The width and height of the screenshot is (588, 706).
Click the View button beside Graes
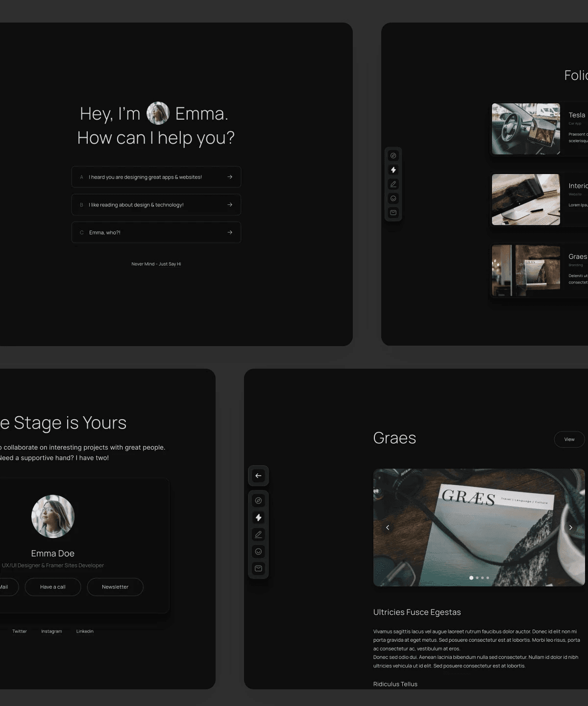tap(569, 439)
